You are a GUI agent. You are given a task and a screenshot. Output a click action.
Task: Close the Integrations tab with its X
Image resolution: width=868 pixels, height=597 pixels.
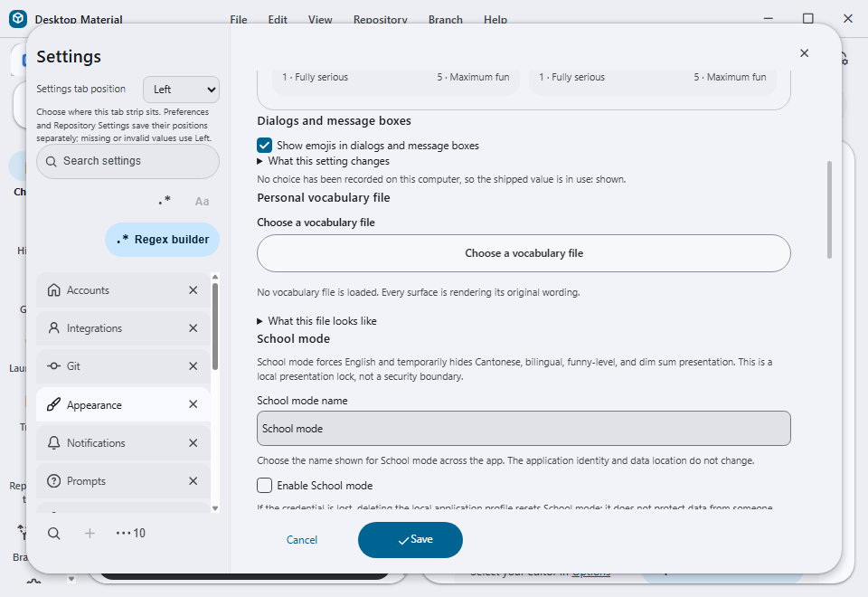coord(193,328)
